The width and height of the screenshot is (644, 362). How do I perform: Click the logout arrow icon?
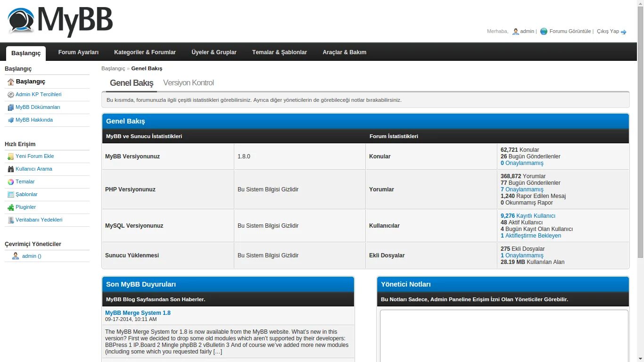tap(624, 32)
